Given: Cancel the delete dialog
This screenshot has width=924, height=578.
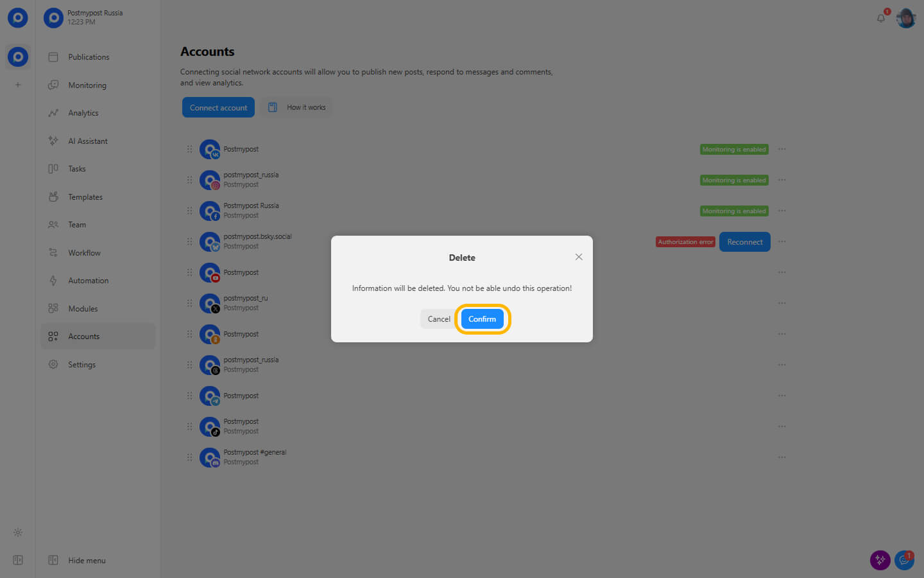Looking at the screenshot, I should pos(439,319).
